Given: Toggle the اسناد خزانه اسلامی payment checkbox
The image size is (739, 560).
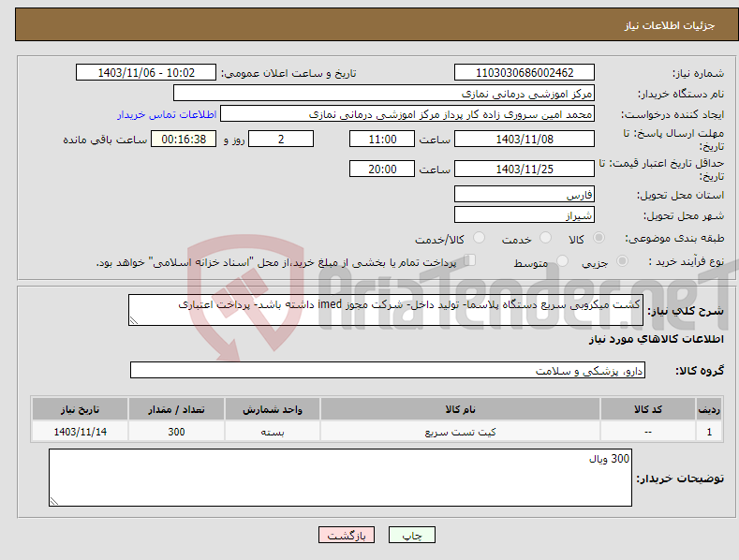Looking at the screenshot, I should tap(470, 260).
